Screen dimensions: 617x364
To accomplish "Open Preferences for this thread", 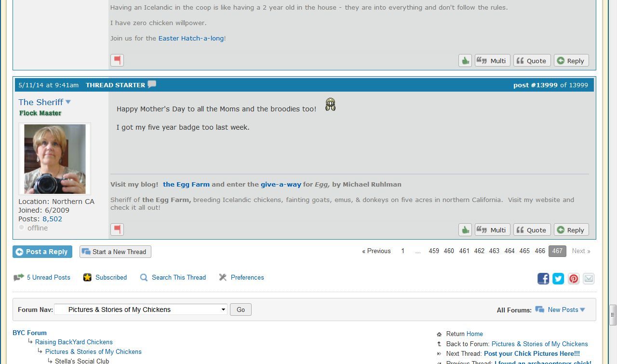I will [x=247, y=277].
